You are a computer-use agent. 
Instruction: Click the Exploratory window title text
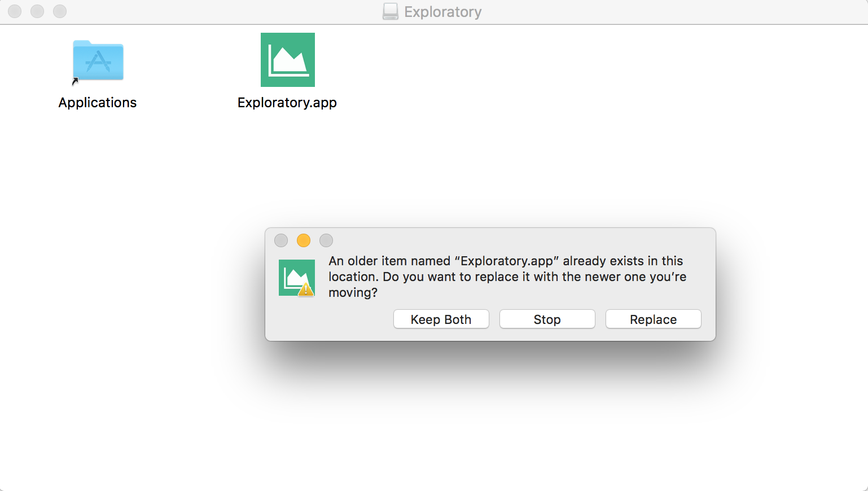click(x=443, y=12)
